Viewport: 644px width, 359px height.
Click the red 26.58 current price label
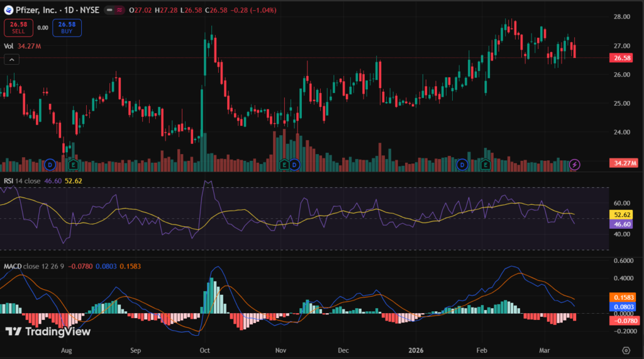623,58
